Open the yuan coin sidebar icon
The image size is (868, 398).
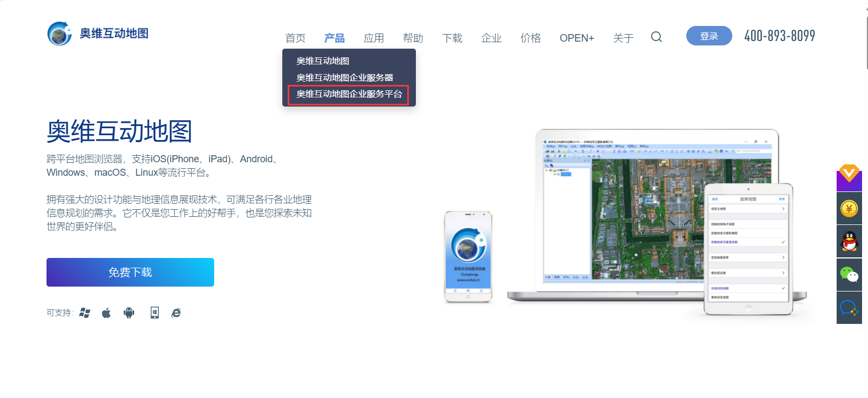pyautogui.click(x=849, y=209)
